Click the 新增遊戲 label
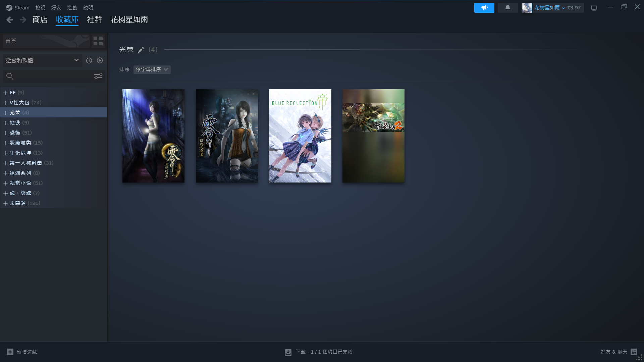The image size is (644, 362). click(27, 352)
